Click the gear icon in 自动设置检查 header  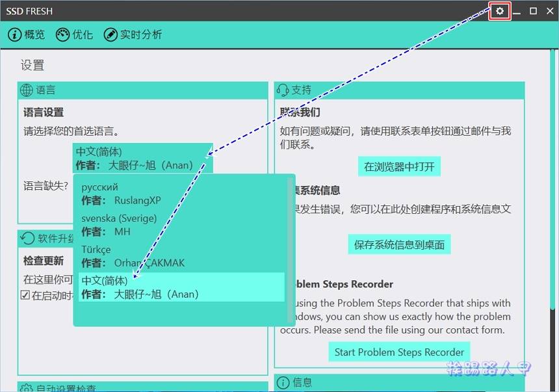tap(27, 388)
